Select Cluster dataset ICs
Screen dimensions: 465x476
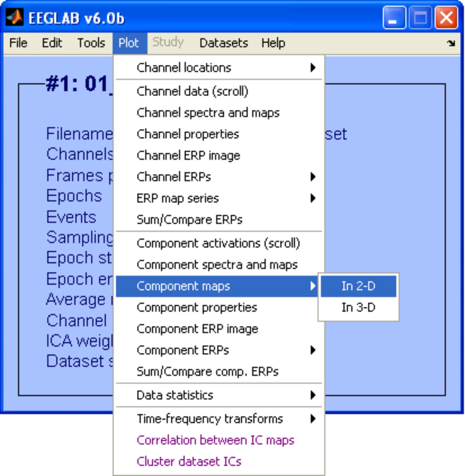point(218,461)
